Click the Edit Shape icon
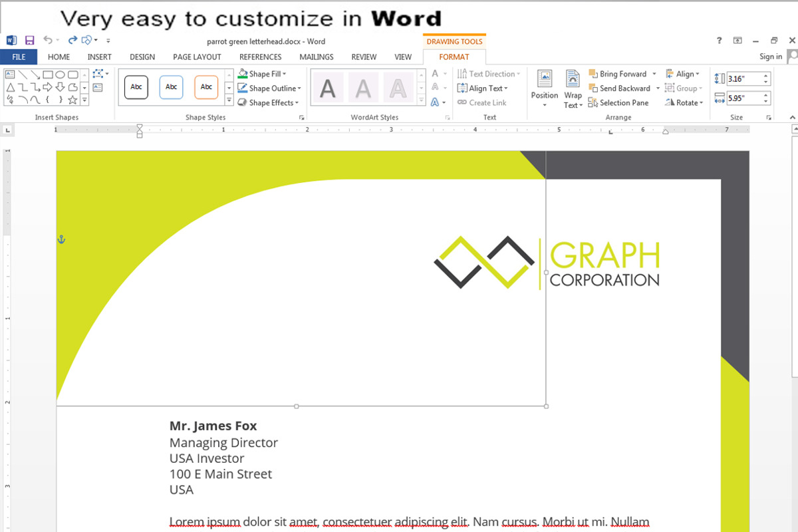Viewport: 798px width, 532px height. click(98, 73)
